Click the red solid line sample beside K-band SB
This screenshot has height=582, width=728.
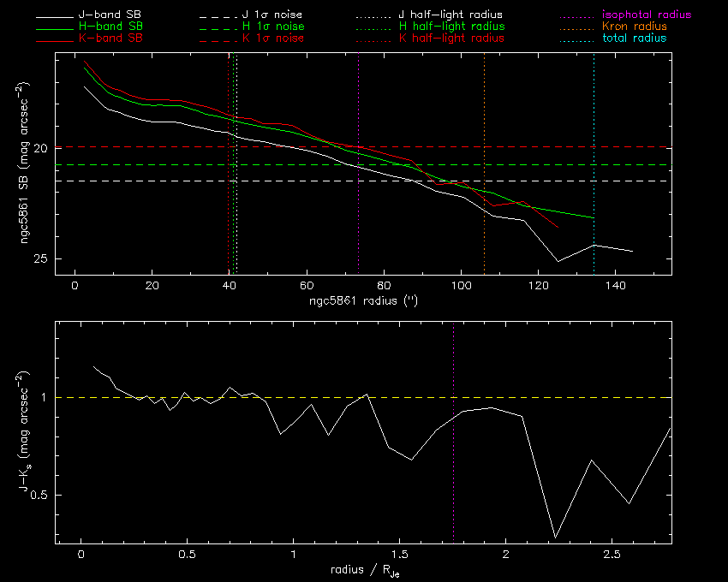(x=55, y=41)
